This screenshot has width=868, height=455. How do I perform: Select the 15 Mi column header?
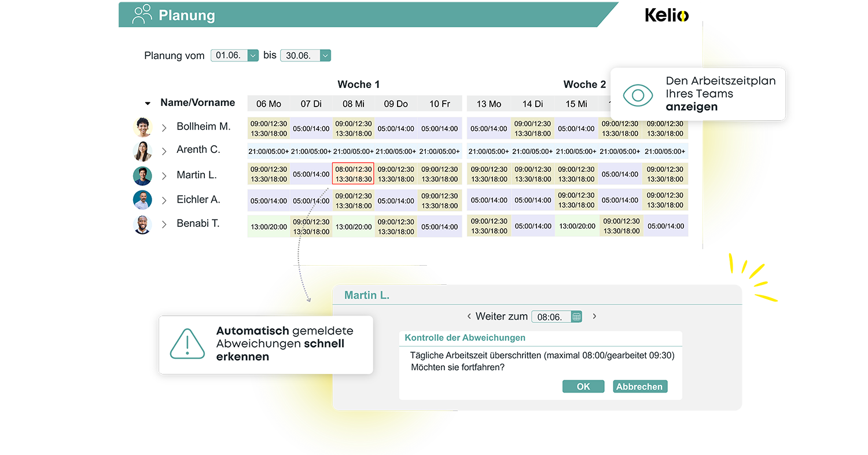click(576, 104)
